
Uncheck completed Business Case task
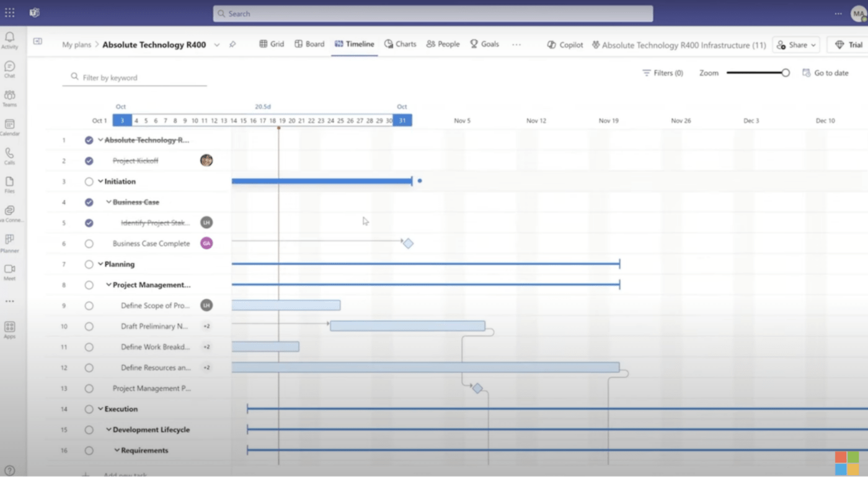point(89,202)
